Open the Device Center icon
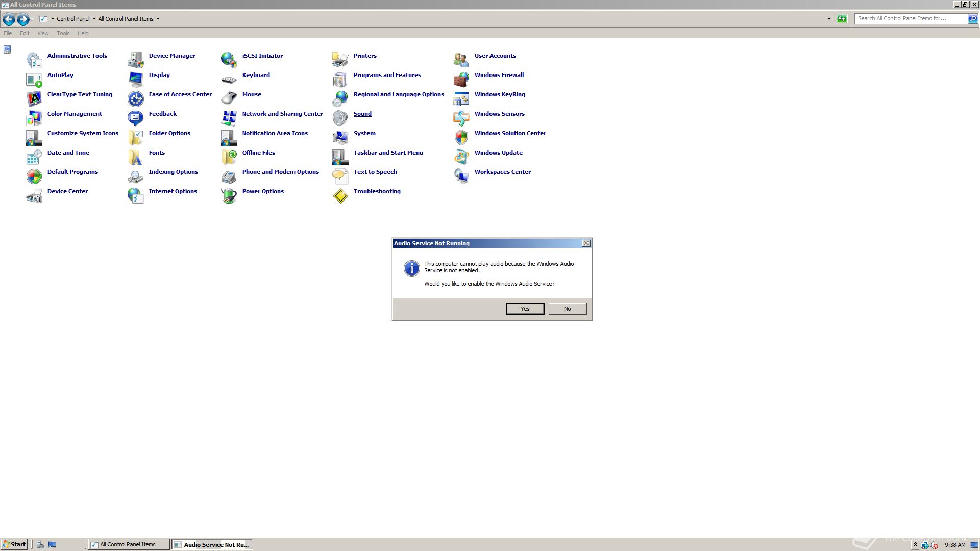The height and width of the screenshot is (551, 980). tap(34, 195)
